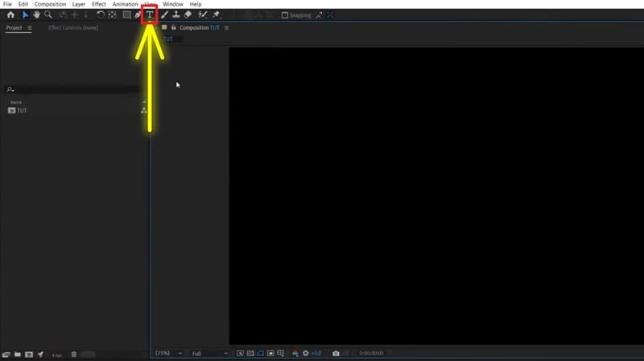Click the +0.0 exposure value
The height and width of the screenshot is (361, 644).
[316, 353]
